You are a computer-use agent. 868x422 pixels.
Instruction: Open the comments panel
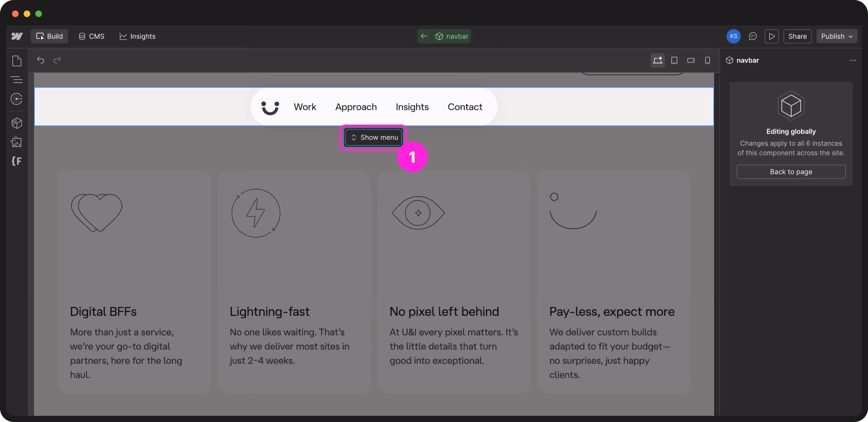[753, 36]
